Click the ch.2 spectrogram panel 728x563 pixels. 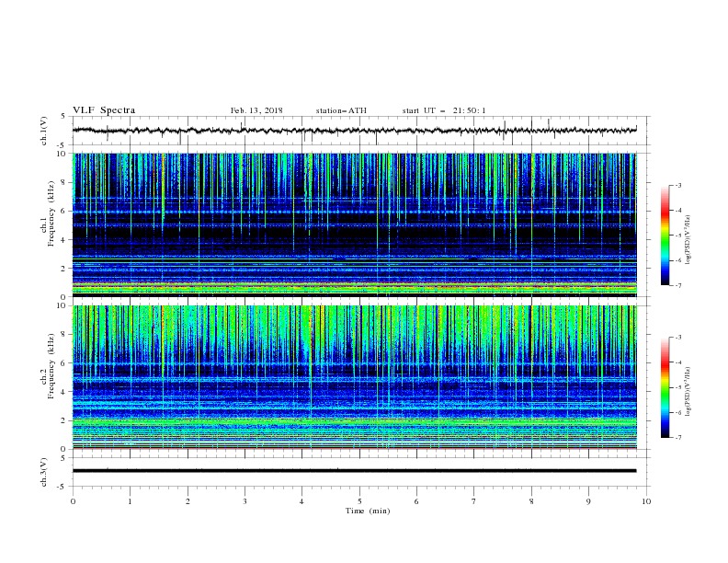[x=354, y=377]
